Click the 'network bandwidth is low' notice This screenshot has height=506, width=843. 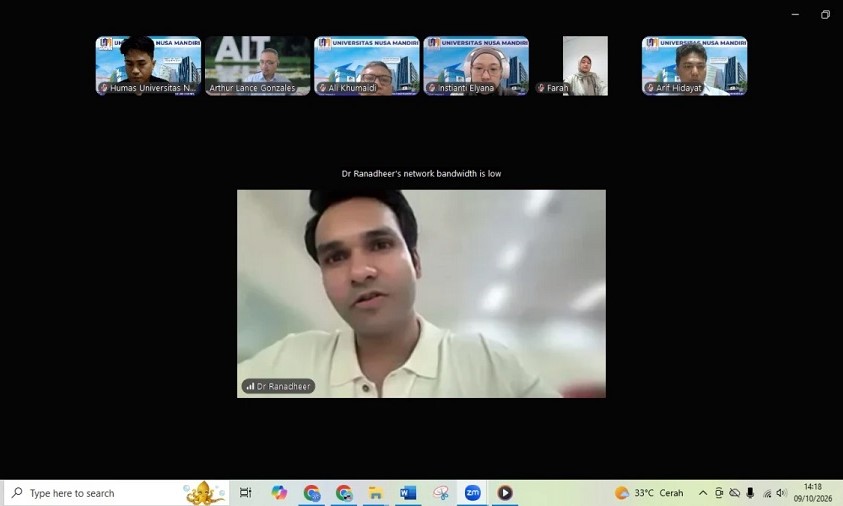tap(421, 173)
